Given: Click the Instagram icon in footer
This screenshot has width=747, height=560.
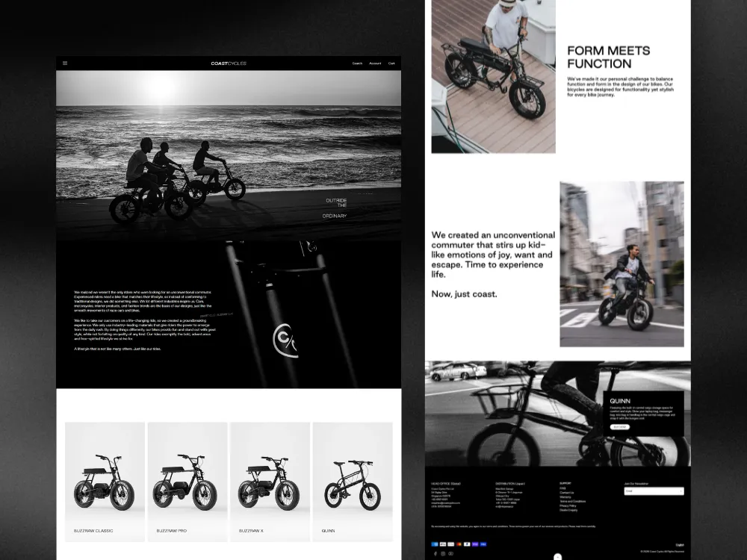Looking at the screenshot, I should [x=443, y=554].
